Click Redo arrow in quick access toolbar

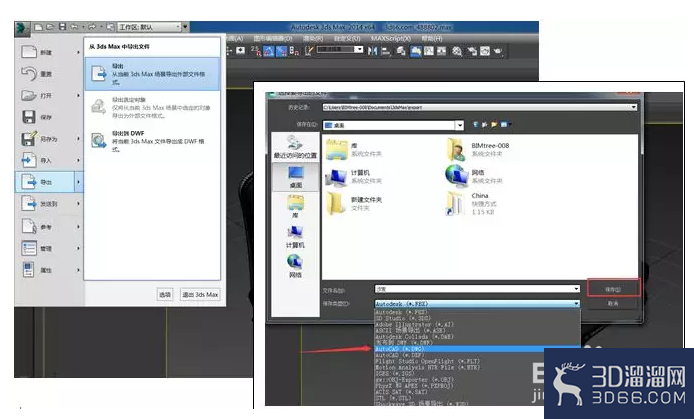click(x=92, y=27)
